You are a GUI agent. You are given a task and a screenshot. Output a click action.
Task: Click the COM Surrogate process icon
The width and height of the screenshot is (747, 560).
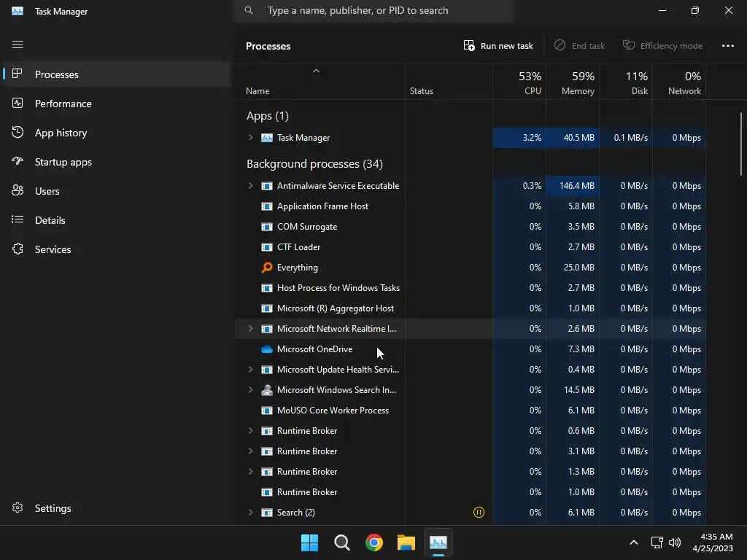coord(267,227)
